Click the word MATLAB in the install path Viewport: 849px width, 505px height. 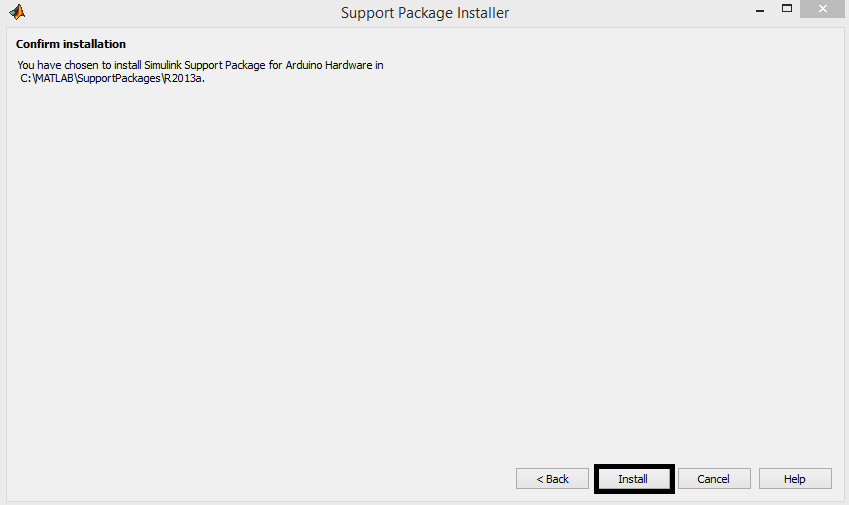coord(54,78)
